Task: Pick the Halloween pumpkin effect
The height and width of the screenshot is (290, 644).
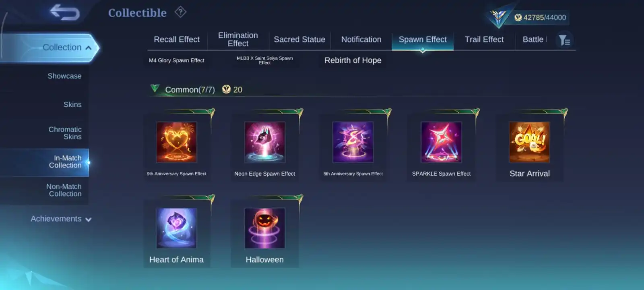Action: point(265,228)
